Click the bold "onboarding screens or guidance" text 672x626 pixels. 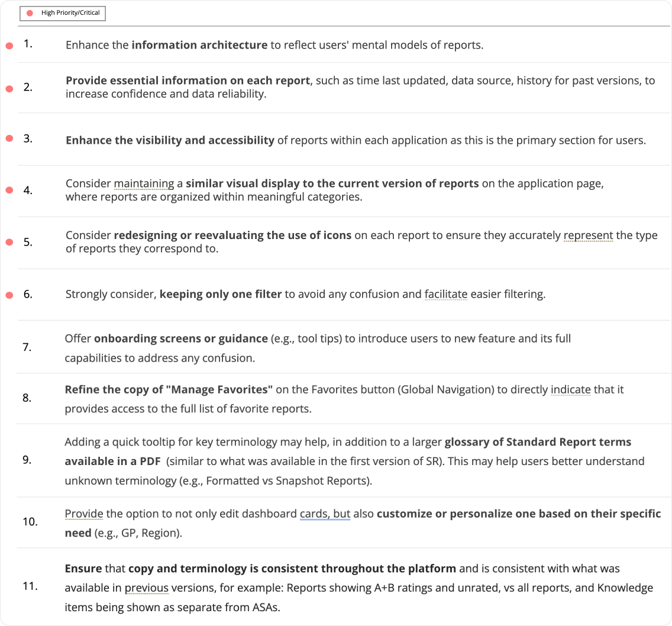[x=181, y=339]
